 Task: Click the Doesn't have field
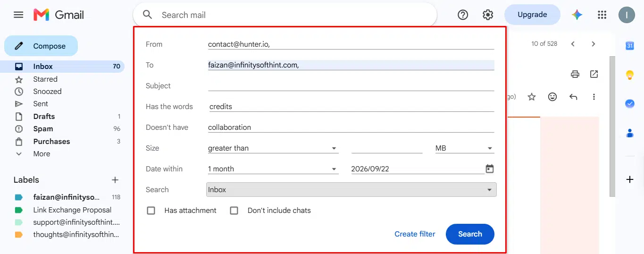pyautogui.click(x=351, y=127)
